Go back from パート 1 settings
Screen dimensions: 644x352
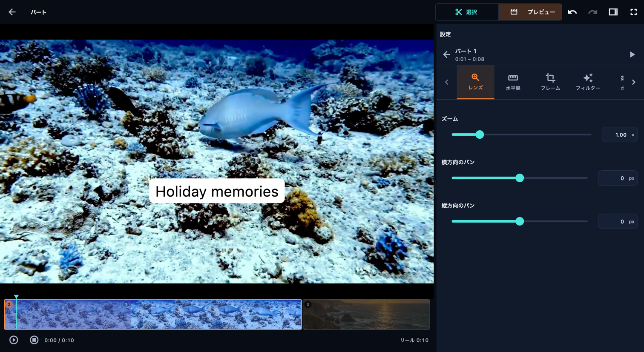point(446,54)
